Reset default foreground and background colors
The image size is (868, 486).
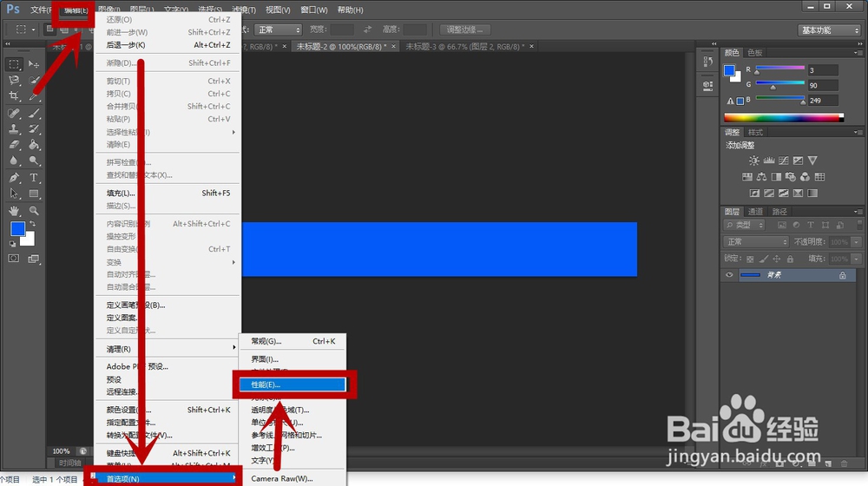click(12, 244)
